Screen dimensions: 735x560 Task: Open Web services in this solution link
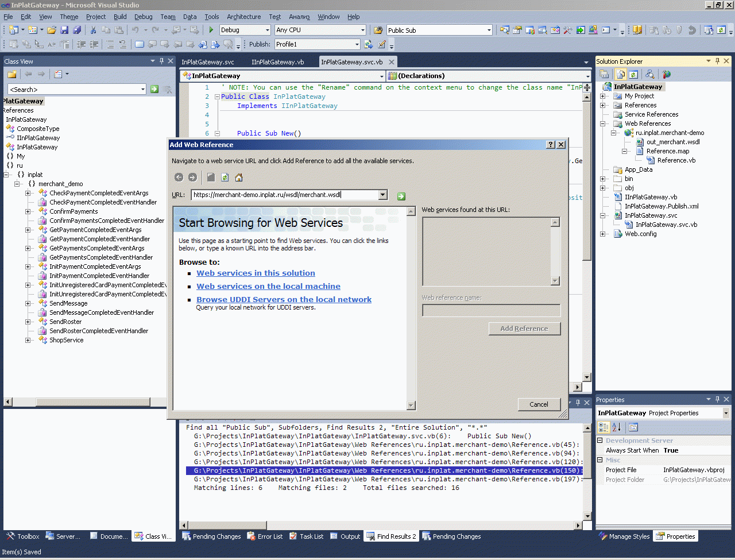256,273
